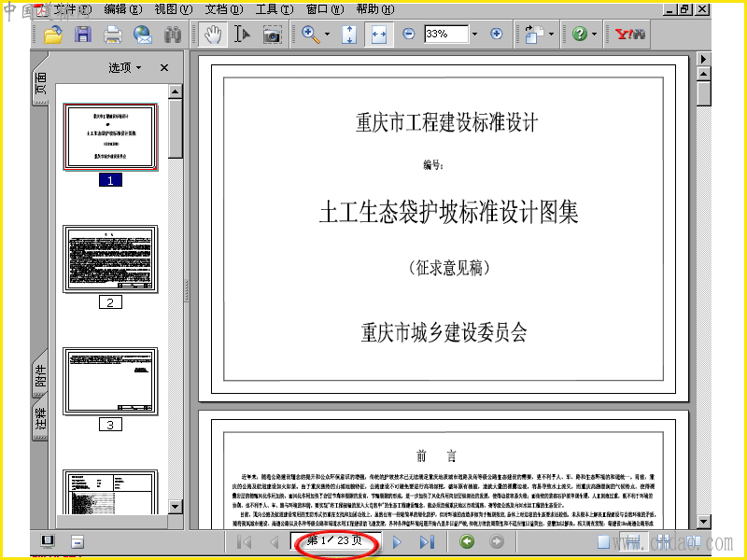Send document by email via the globe-envelope icon

[x=143, y=35]
